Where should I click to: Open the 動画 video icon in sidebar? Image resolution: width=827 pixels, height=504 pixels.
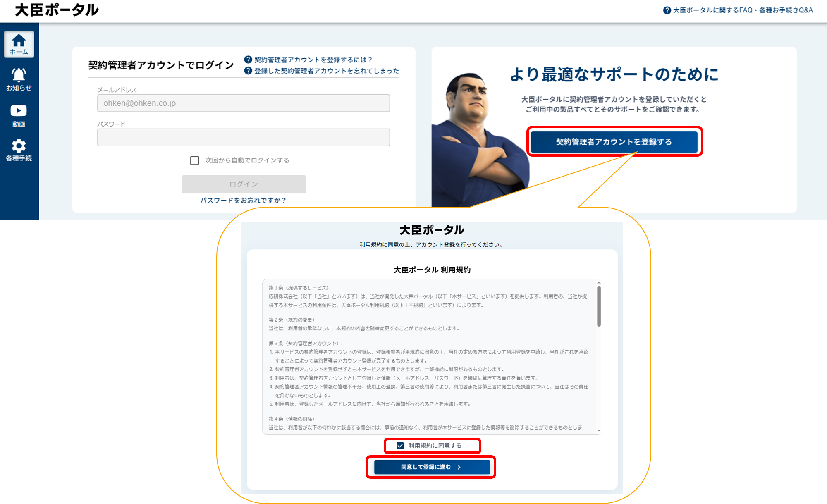[x=19, y=115]
